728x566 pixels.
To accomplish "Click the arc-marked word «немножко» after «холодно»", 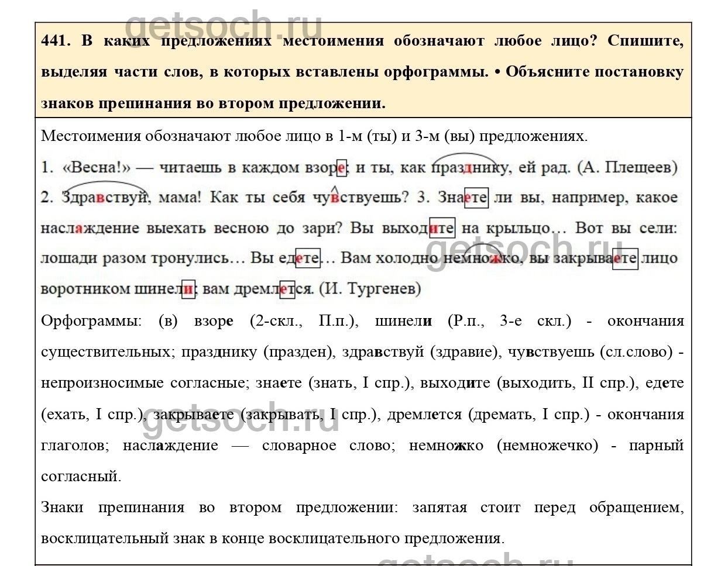I will pyautogui.click(x=481, y=258).
